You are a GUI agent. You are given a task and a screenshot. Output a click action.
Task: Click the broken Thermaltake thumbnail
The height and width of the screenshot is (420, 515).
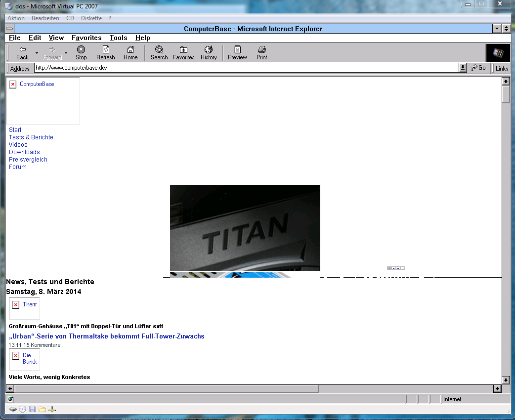(24, 308)
